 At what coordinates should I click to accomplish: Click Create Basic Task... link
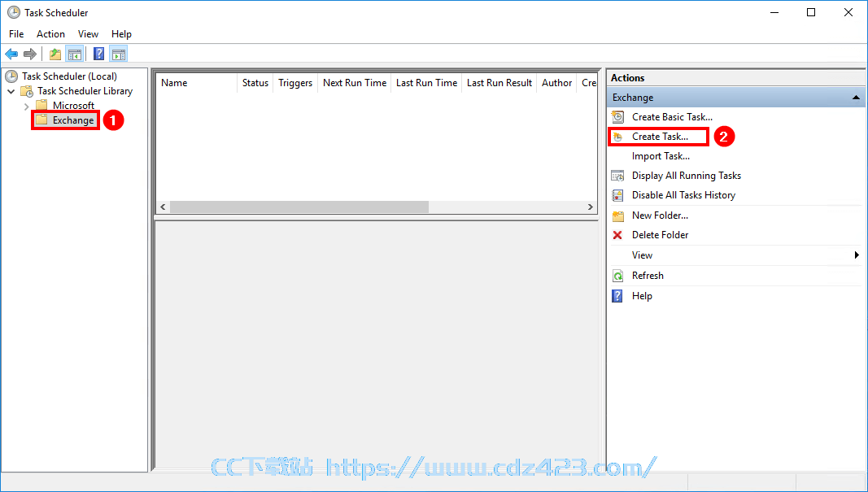click(672, 117)
